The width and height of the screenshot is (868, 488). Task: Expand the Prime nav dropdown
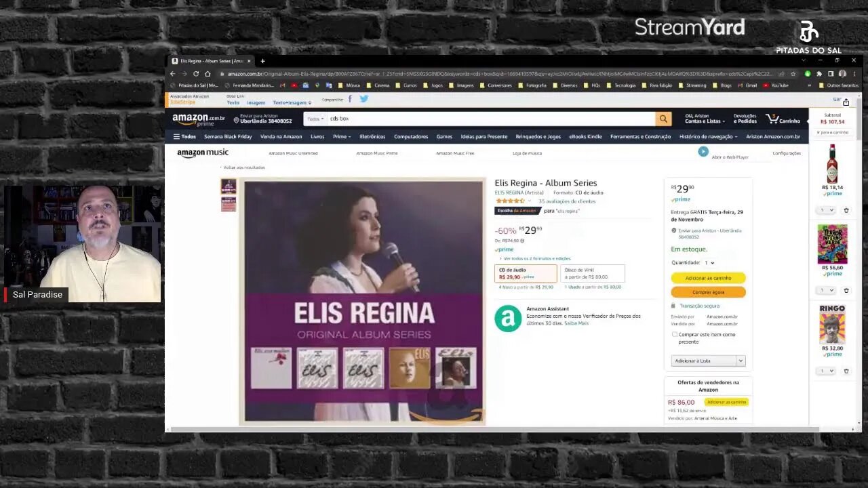coord(341,136)
